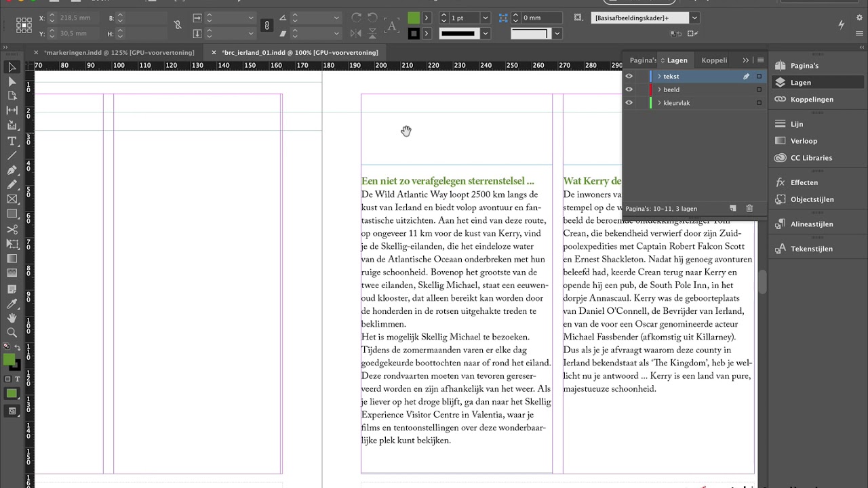The height and width of the screenshot is (488, 868).
Task: Flip the selection horizontally
Action: tap(357, 33)
